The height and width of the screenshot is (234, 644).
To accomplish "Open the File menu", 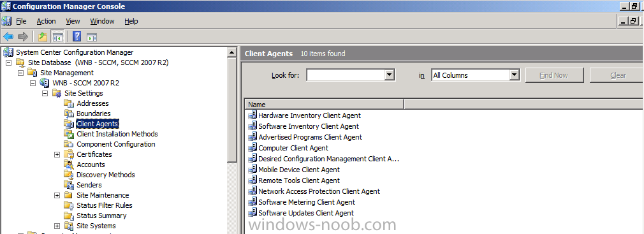I will 21,21.
